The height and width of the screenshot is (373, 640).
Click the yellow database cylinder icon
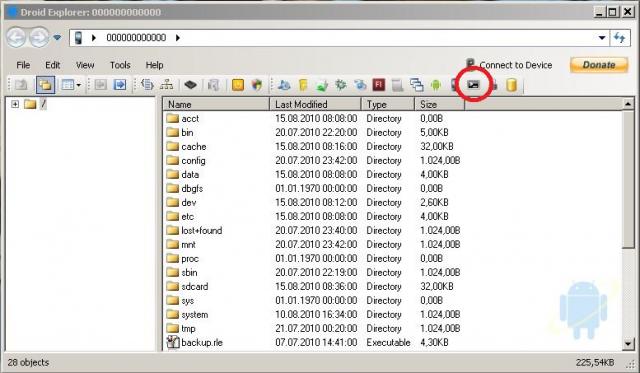tap(511, 85)
